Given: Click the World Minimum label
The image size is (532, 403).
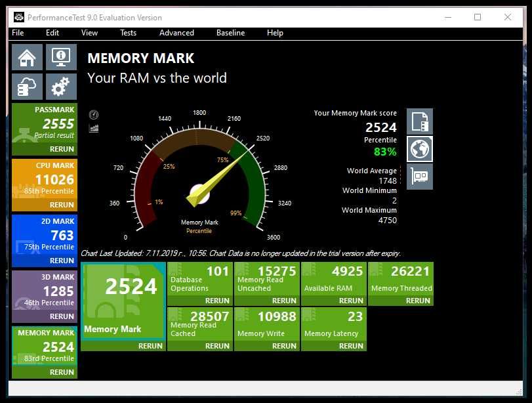Looking at the screenshot, I should 369,190.
